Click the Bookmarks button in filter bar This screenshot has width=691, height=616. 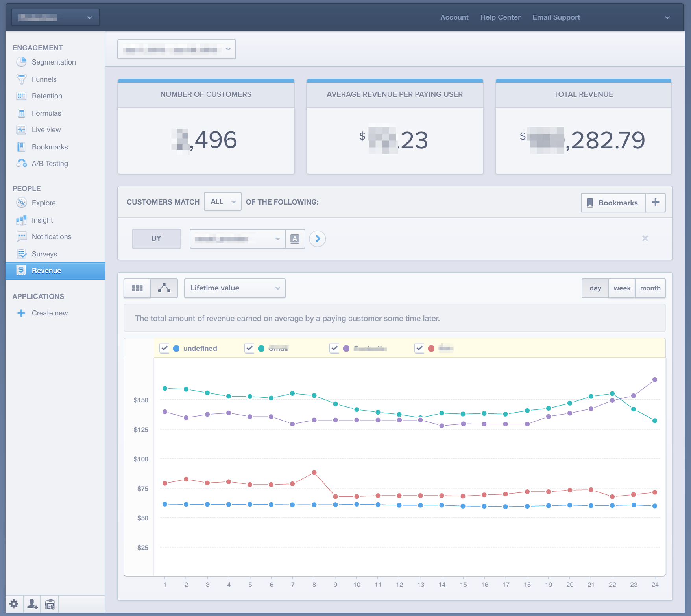coord(613,203)
